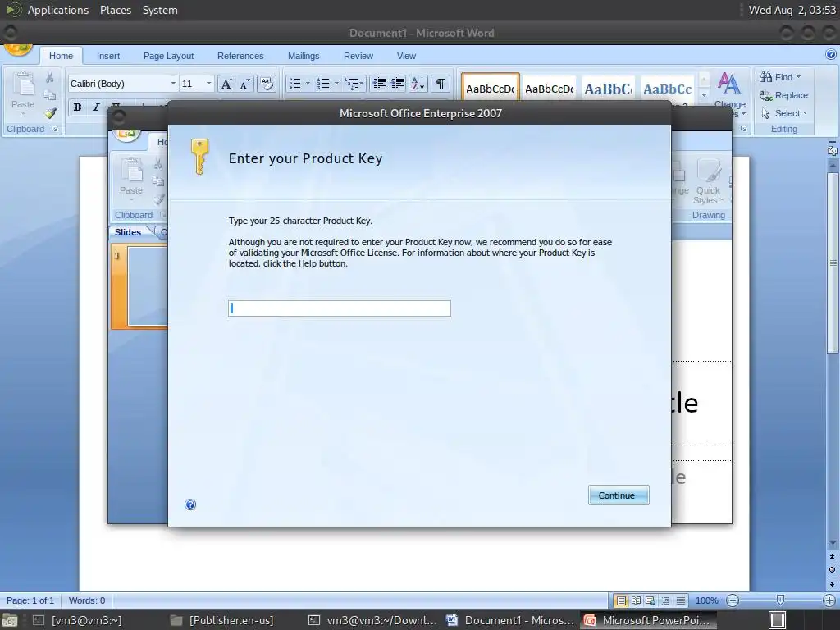This screenshot has height=630, width=840.
Task: Open the System menu
Action: pos(160,10)
